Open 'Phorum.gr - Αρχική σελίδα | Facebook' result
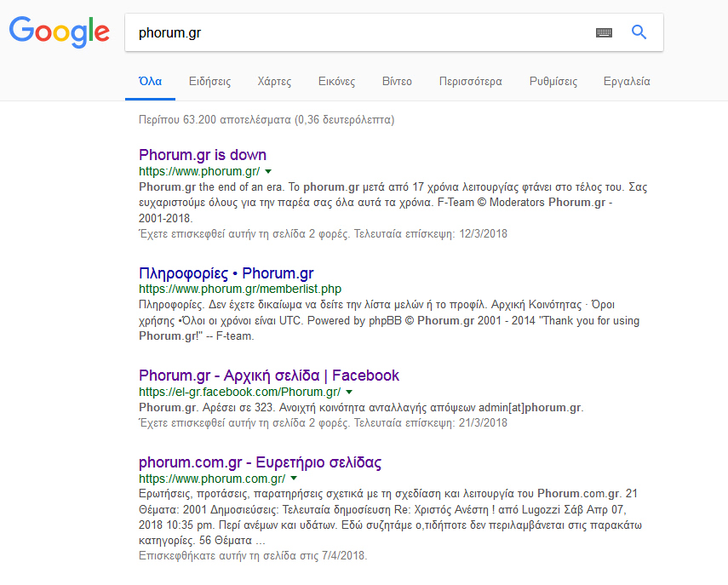Image resolution: width=728 pixels, height=585 pixels. [269, 376]
